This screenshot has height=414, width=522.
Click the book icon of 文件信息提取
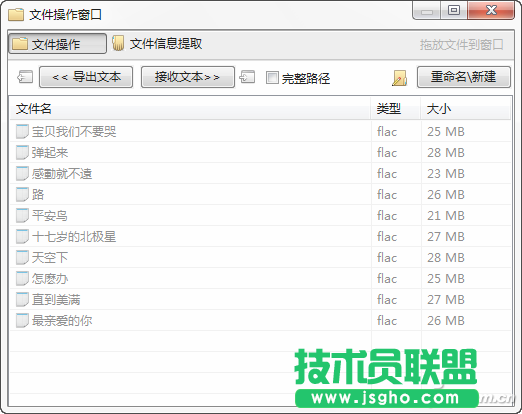coord(118,43)
